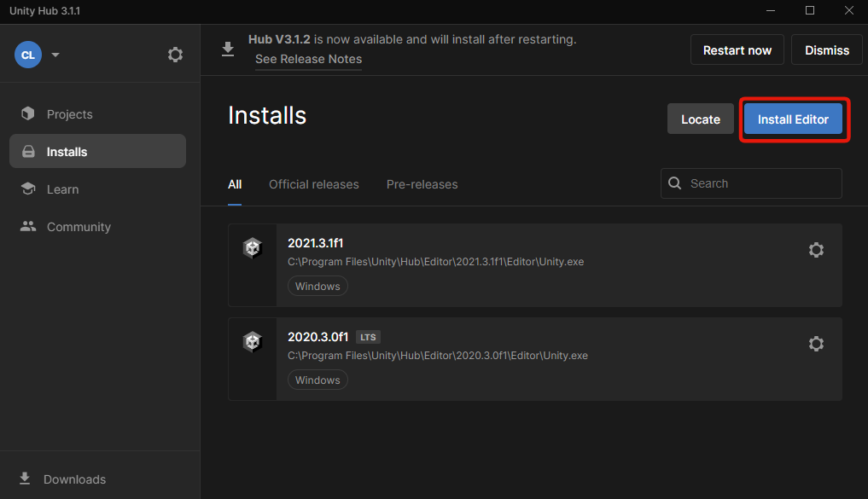Click Unity logo icon of 2020.3.0f1

253,342
